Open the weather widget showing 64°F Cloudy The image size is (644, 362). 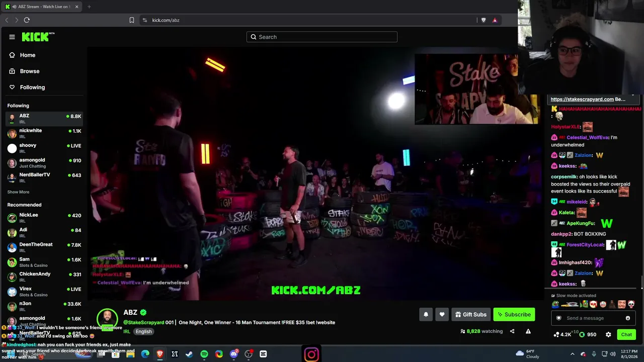tap(527, 354)
